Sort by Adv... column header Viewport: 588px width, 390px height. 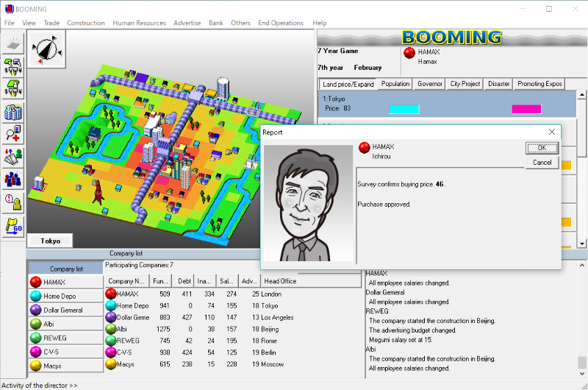click(x=249, y=281)
